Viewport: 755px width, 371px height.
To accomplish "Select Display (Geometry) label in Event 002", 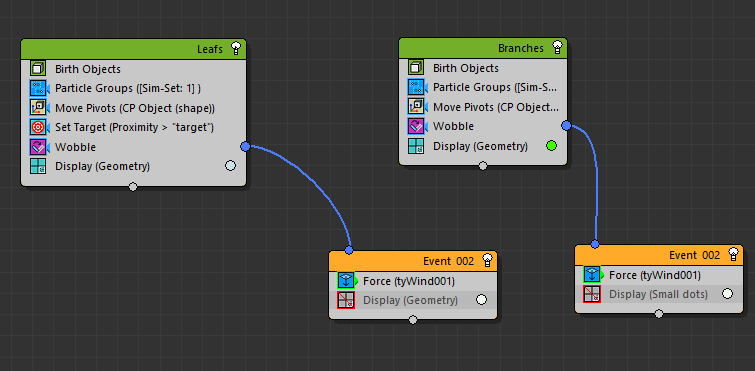I will [x=410, y=300].
